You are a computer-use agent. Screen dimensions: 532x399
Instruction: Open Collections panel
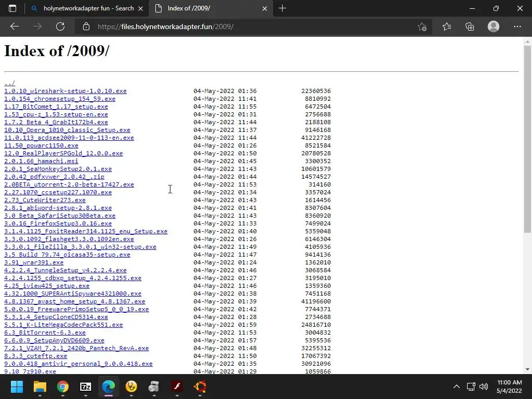click(470, 26)
